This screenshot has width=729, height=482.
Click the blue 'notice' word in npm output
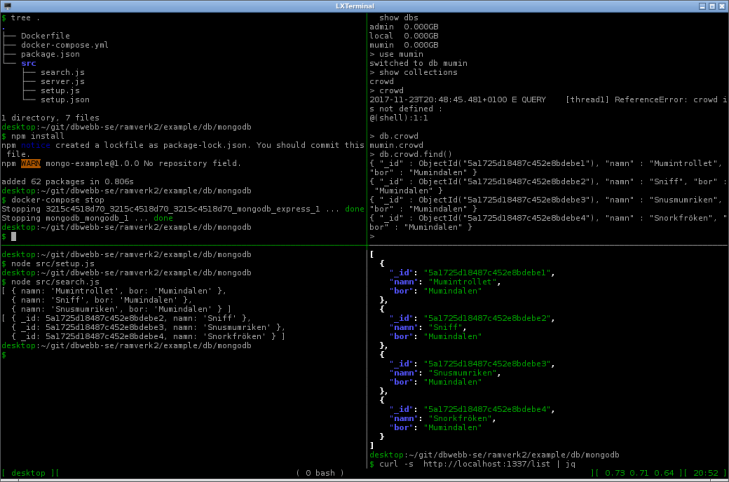tap(35, 145)
